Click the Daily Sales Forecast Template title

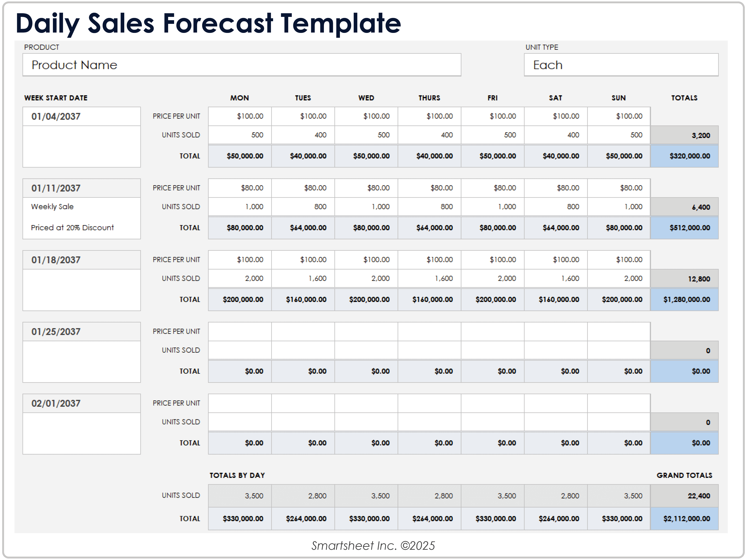[208, 24]
